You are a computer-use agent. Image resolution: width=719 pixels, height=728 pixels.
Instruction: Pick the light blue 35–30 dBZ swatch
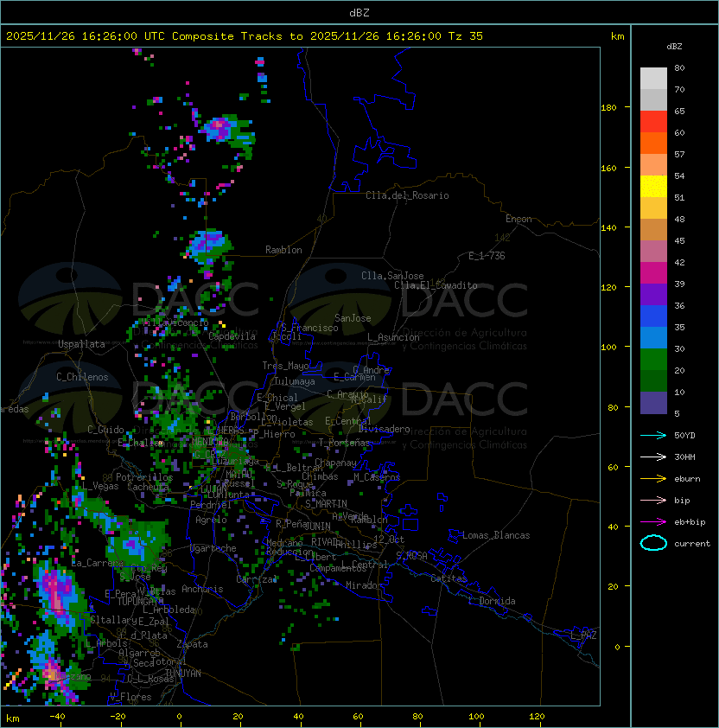click(x=653, y=337)
